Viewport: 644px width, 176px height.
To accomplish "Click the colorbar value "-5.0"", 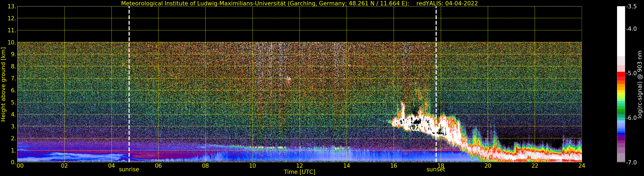I will pos(632,73).
